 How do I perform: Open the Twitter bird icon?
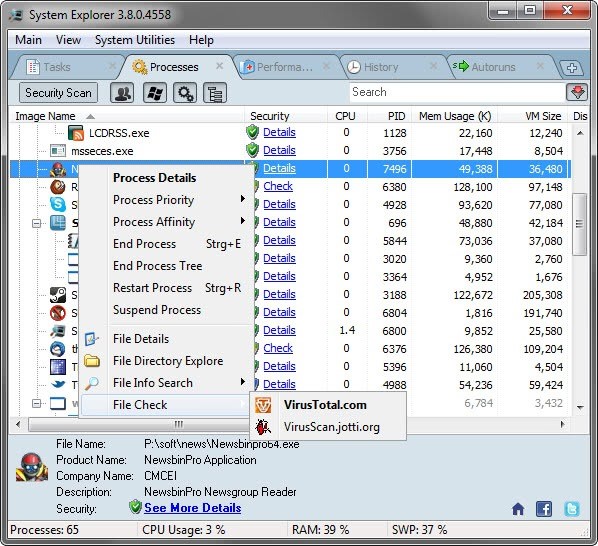(572, 509)
